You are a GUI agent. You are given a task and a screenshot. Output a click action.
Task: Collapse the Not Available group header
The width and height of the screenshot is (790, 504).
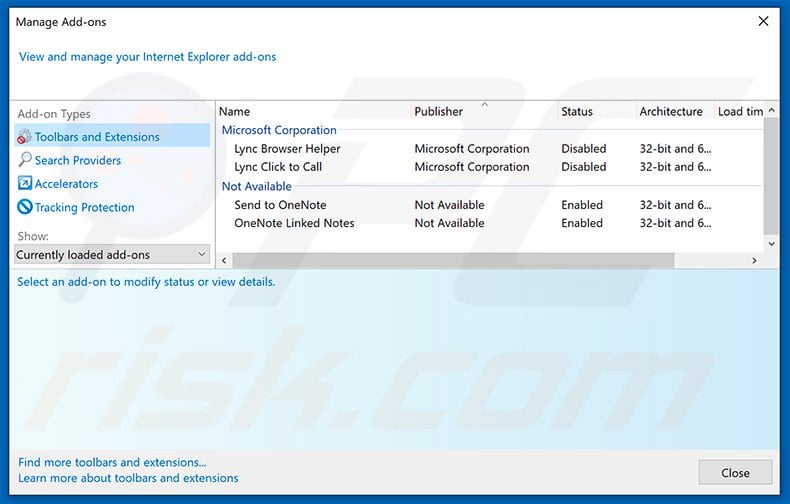(x=256, y=186)
